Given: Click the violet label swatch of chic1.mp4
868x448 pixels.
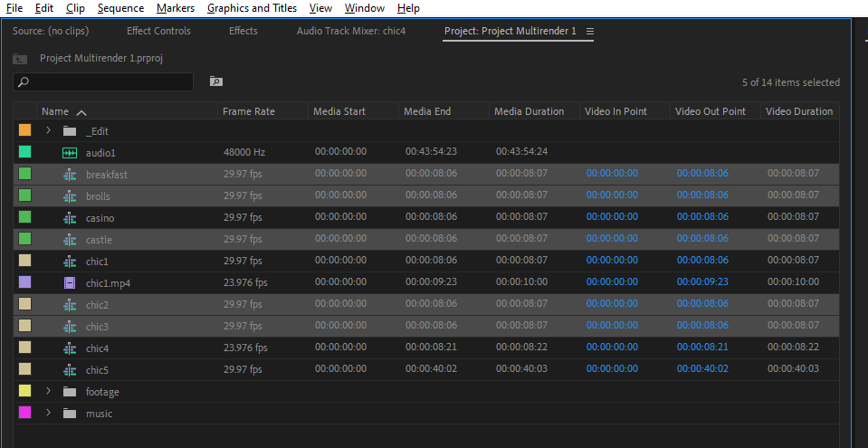Looking at the screenshot, I should tap(25, 282).
